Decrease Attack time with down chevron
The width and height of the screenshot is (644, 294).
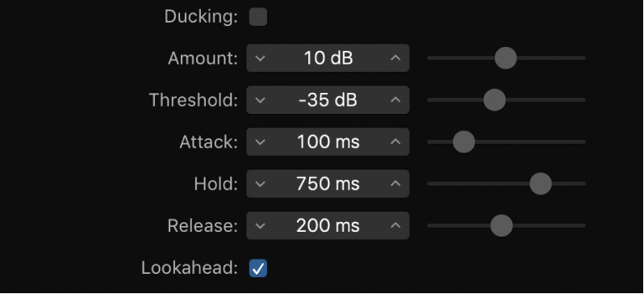(260, 142)
